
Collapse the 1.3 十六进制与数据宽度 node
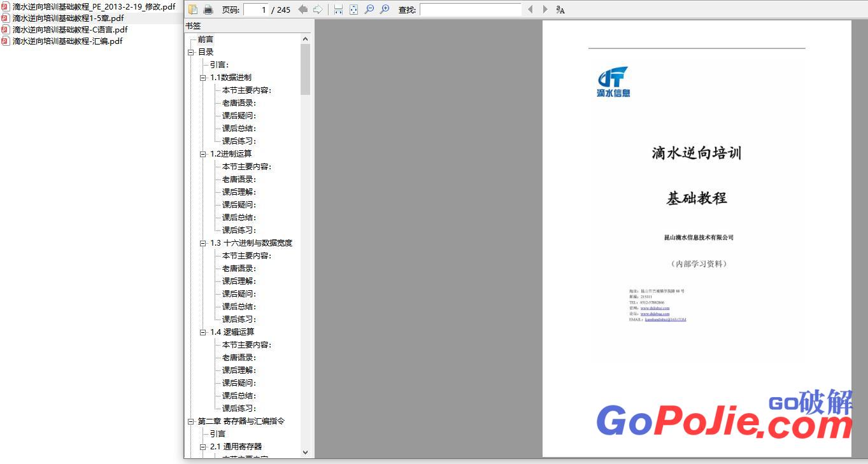point(203,243)
